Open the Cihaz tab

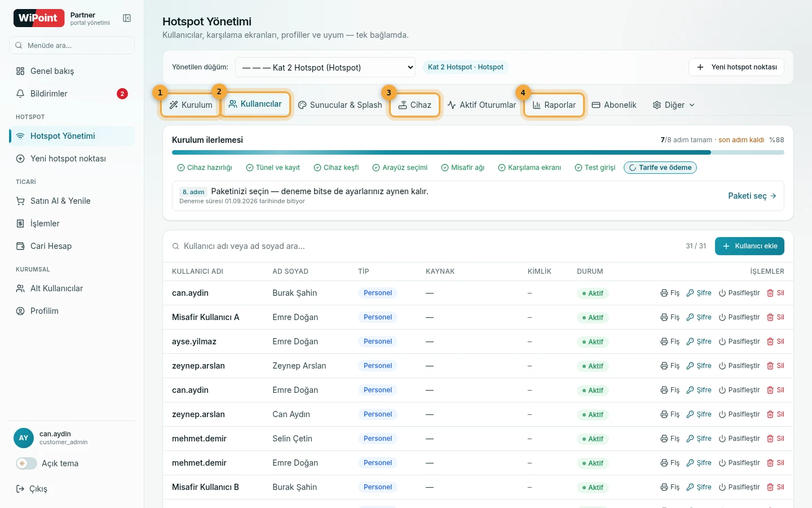pyautogui.click(x=414, y=105)
